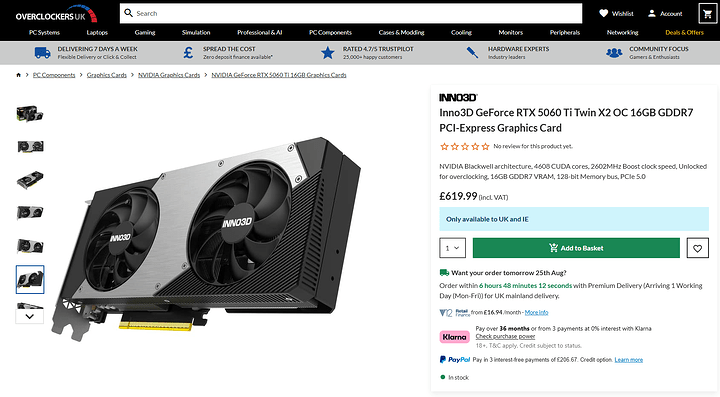Go to RTX 5060 Ti 16GB breadcrumb link
720x397 pixels.
(x=279, y=75)
